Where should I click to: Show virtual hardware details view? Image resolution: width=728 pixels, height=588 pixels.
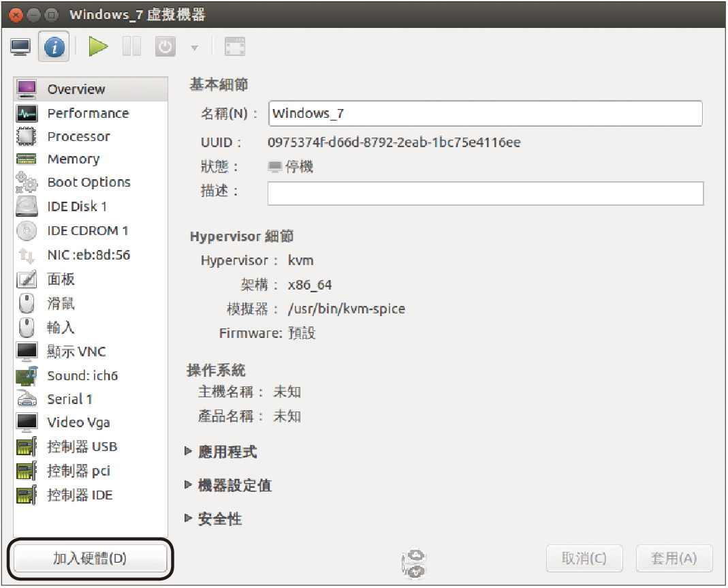pos(54,47)
